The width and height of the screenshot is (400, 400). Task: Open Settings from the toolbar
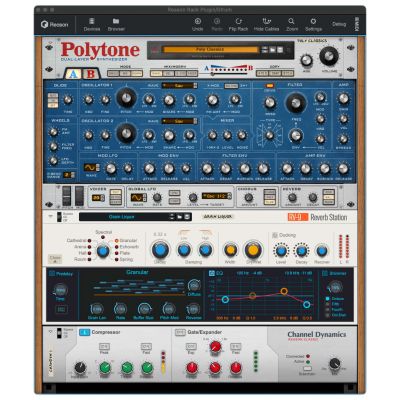click(x=313, y=25)
